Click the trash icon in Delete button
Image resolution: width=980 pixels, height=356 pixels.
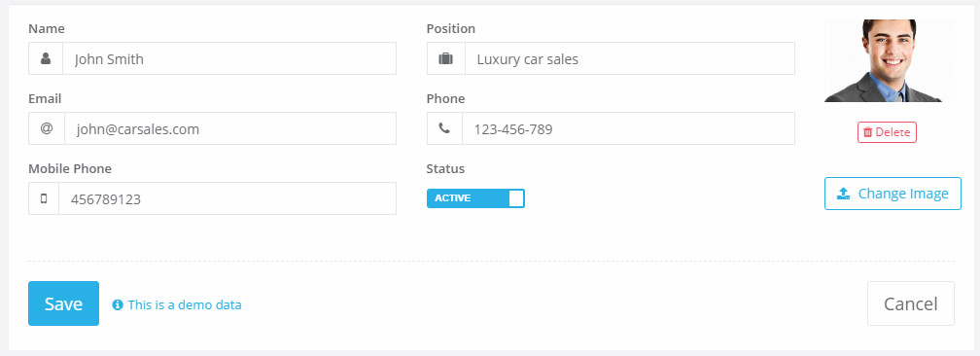point(867,132)
